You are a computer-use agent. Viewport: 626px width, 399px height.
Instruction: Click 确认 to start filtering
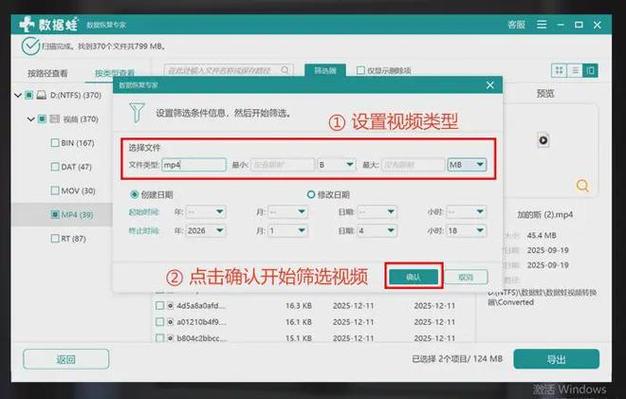[414, 276]
